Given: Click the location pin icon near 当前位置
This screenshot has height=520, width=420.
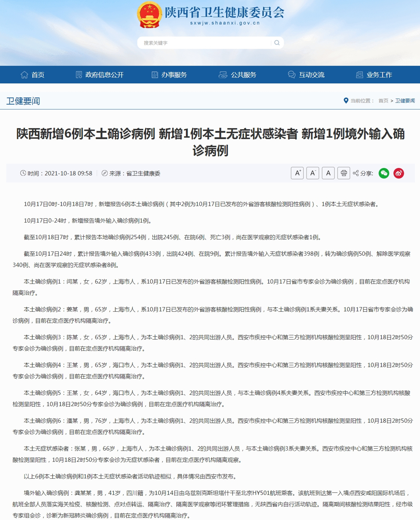Looking at the screenshot, I should 346,100.
